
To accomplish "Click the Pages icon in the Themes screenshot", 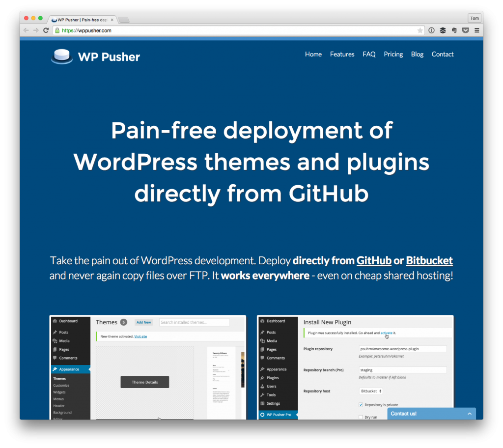I will [x=55, y=349].
